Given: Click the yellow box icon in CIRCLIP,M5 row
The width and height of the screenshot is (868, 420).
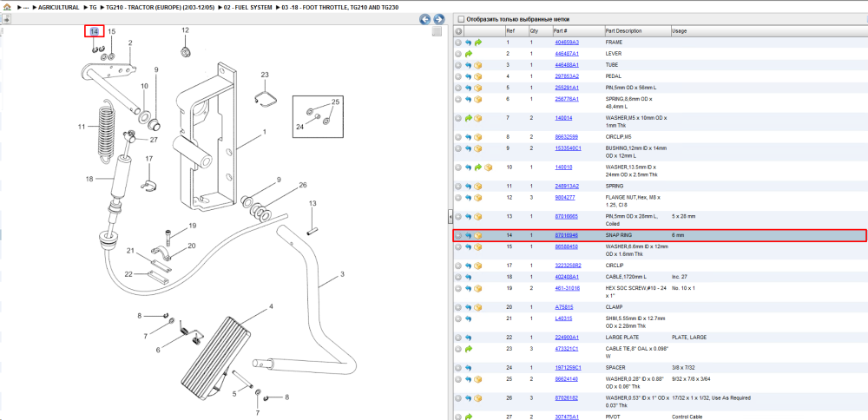Looking at the screenshot, I should point(478,137).
